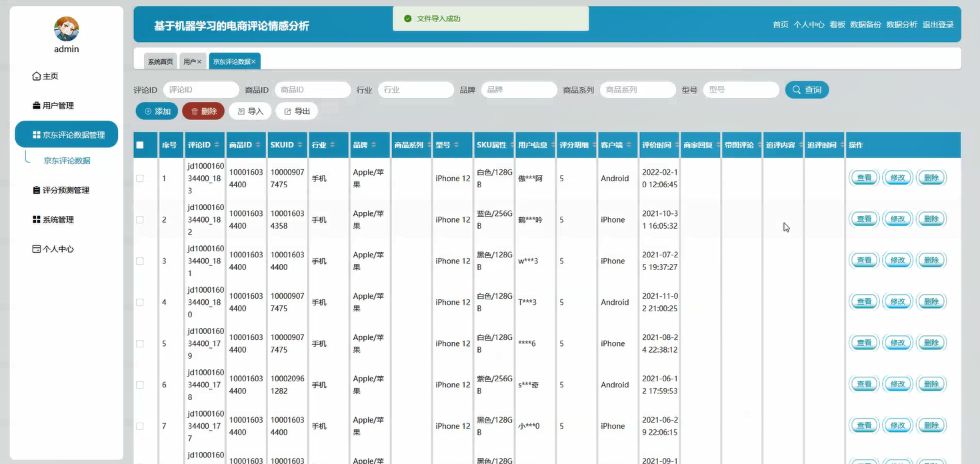The height and width of the screenshot is (464, 980).
Task: Focus the 商品系列 search field
Action: pyautogui.click(x=638, y=89)
